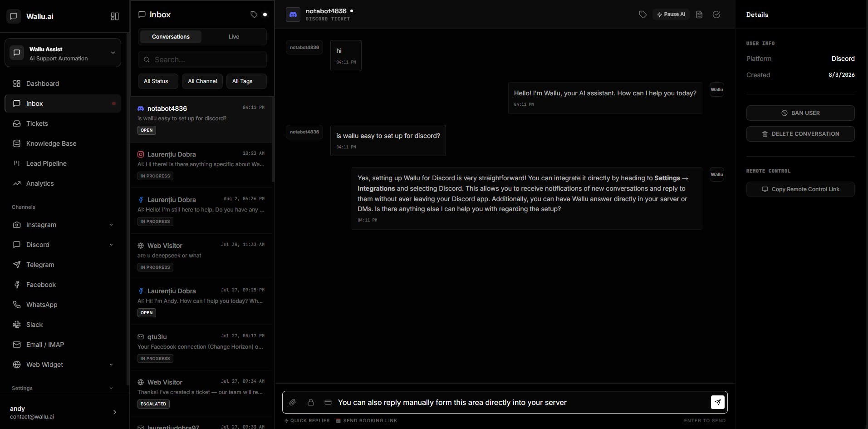
Task: Click the BAN USER button
Action: [x=800, y=113]
